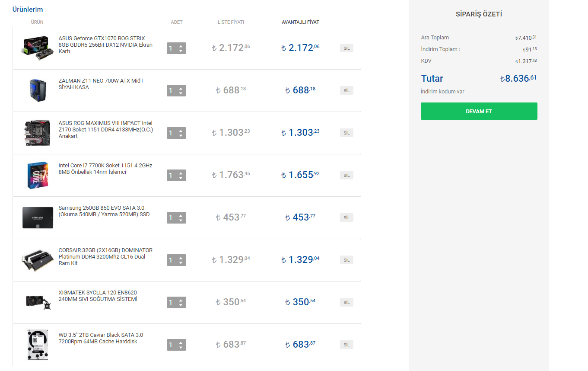This screenshot has height=371, width=588.
Task: Click SİL for ZALMAN Z11 NEO case
Action: [346, 90]
